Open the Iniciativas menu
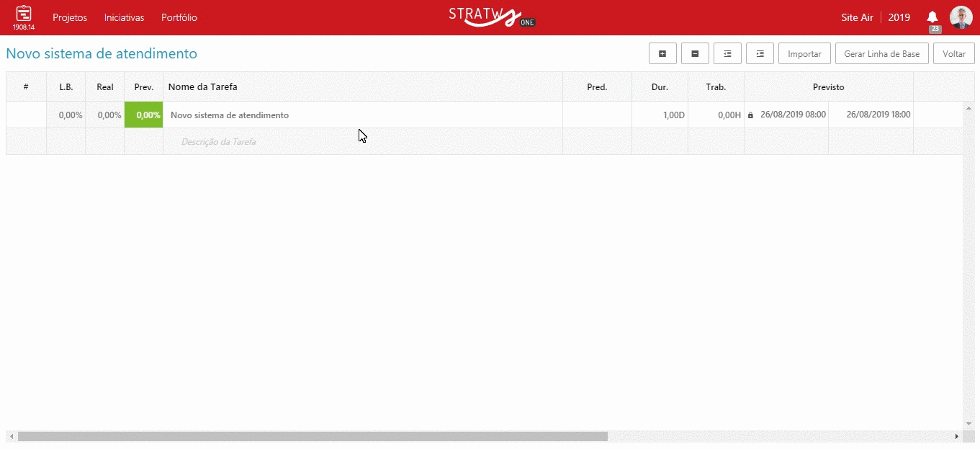 coord(124,17)
